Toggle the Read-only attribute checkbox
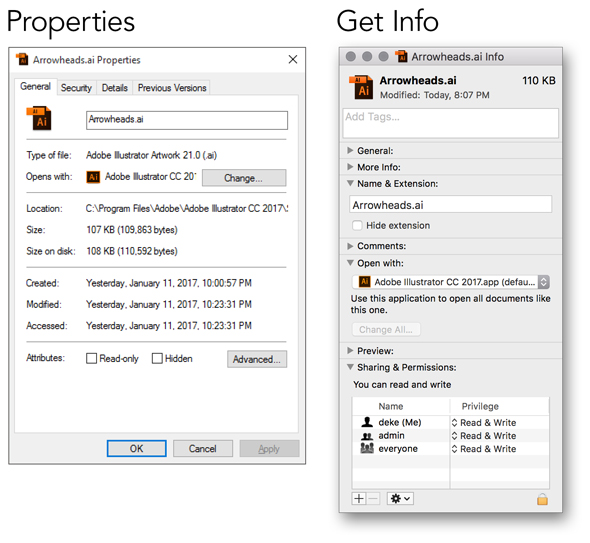The image size is (590, 543). [x=91, y=358]
